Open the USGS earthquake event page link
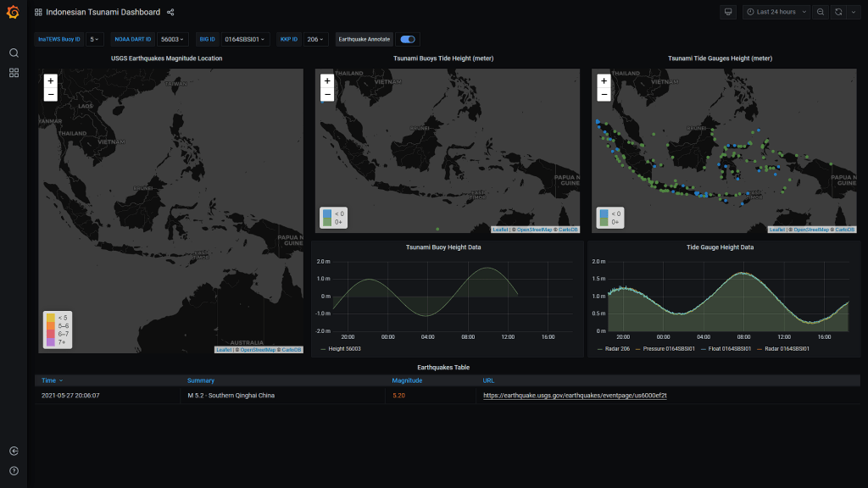 tap(575, 396)
